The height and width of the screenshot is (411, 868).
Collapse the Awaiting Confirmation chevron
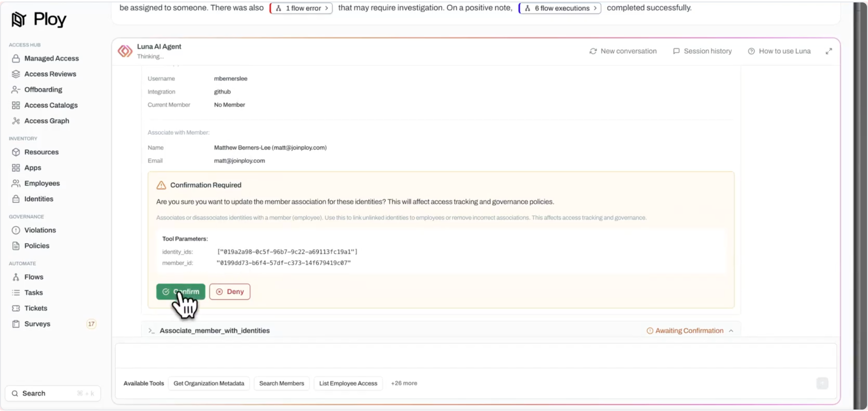tap(731, 331)
